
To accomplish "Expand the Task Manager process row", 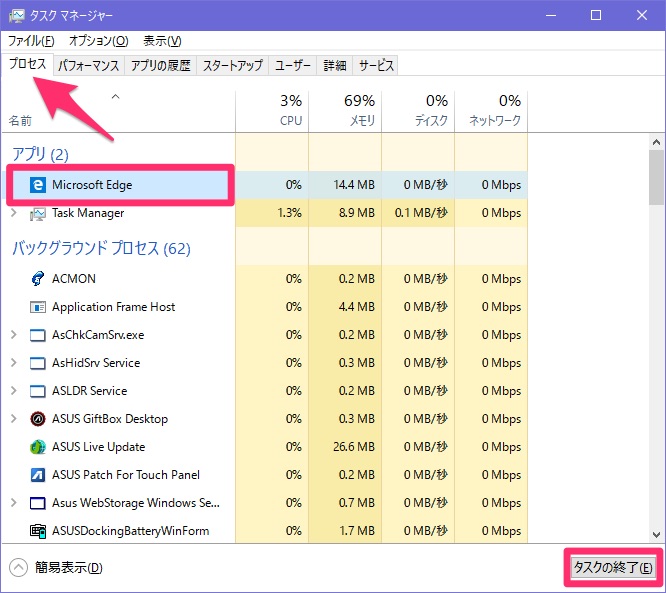I will tap(14, 213).
